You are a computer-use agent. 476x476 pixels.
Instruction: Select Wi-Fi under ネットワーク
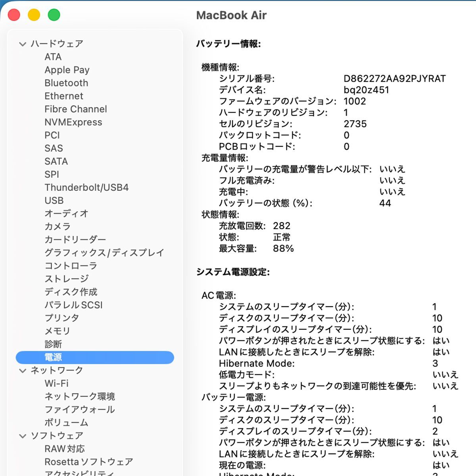point(56,384)
